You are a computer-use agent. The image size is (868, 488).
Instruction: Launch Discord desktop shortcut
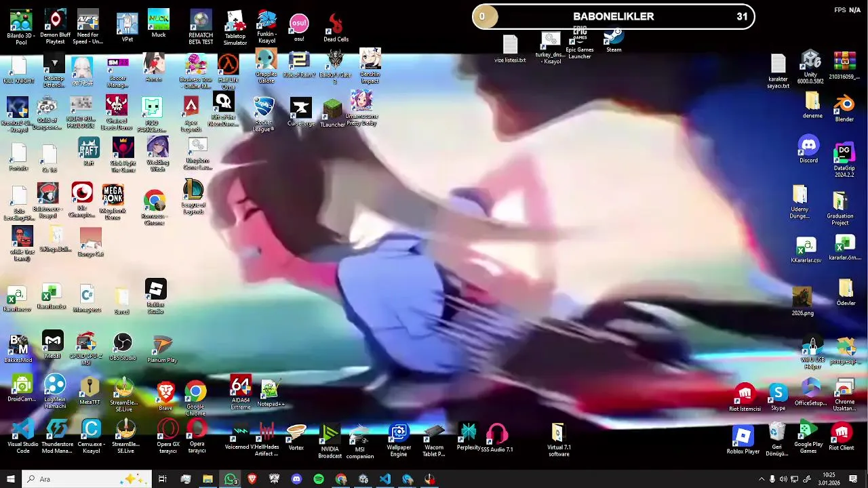(808, 150)
